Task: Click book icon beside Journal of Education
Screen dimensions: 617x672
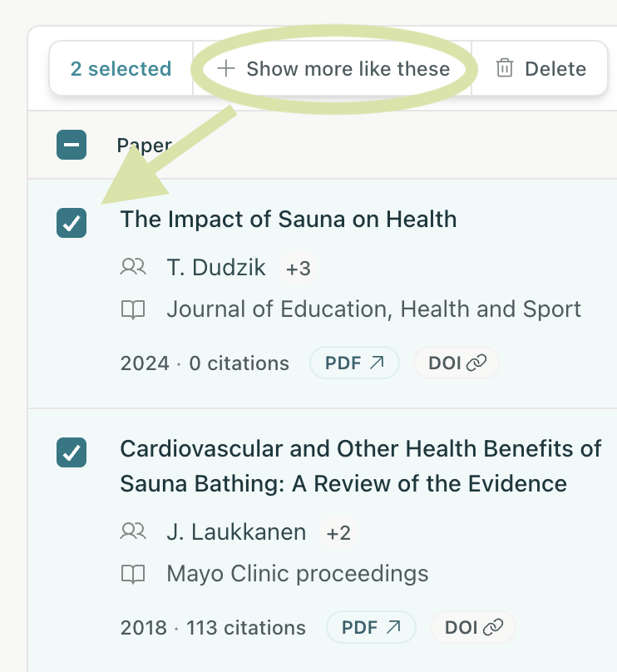Action: click(x=133, y=309)
